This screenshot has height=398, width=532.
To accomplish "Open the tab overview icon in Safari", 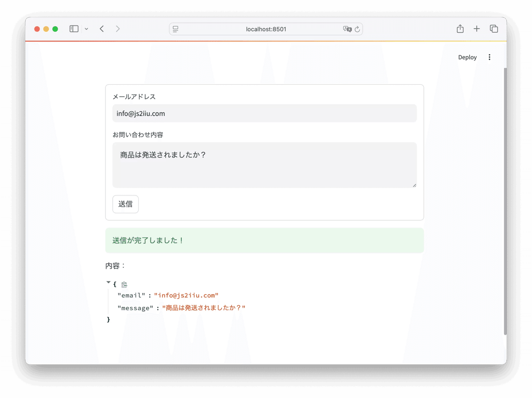I will click(493, 28).
